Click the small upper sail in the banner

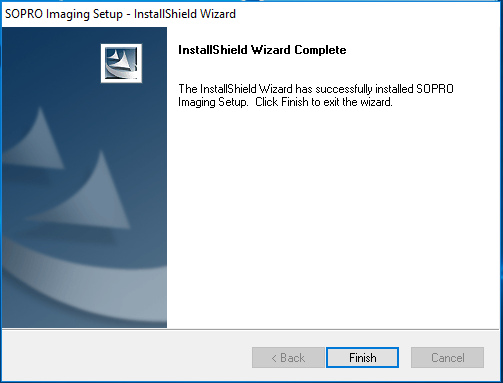[x=37, y=140]
